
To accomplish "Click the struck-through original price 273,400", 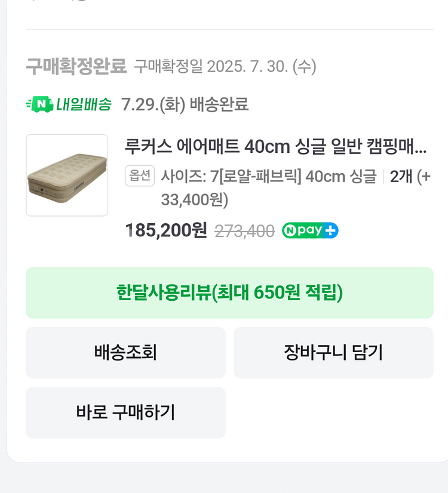I will (244, 231).
